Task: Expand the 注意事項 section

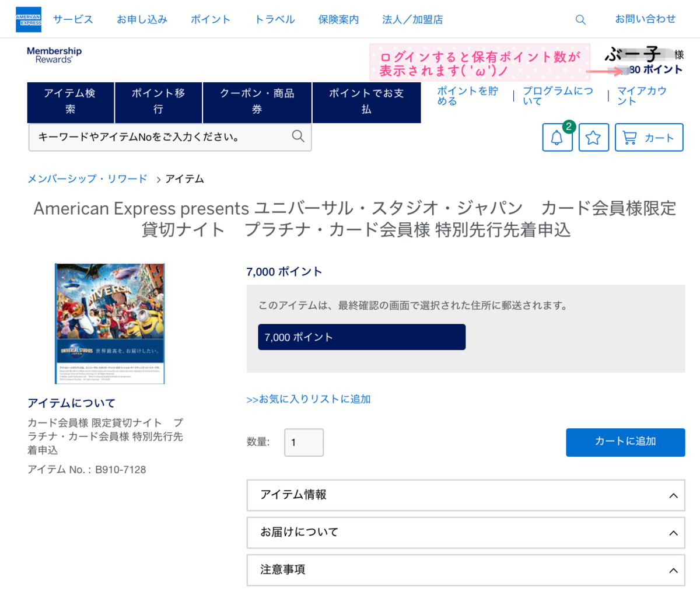Action: coord(466,570)
